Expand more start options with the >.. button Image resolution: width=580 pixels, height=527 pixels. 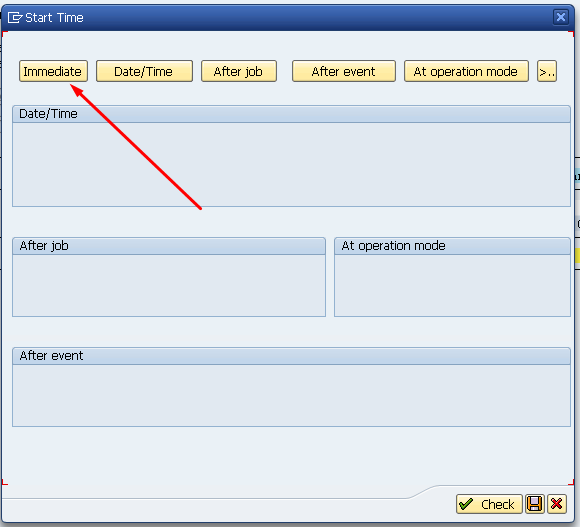[x=547, y=71]
